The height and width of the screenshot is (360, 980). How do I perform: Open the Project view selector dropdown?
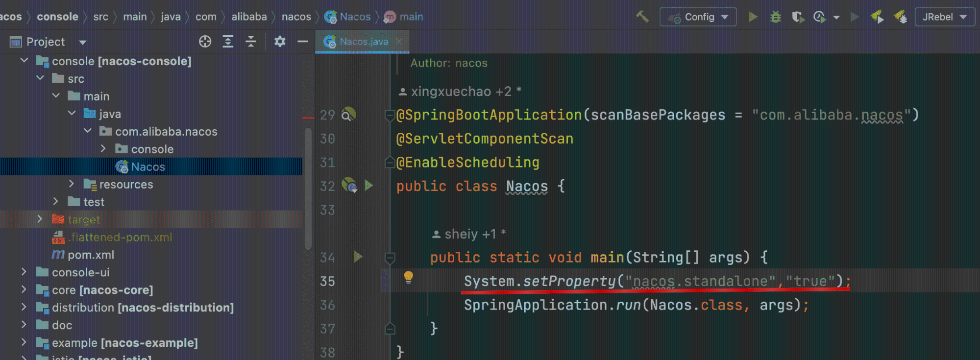point(83,42)
